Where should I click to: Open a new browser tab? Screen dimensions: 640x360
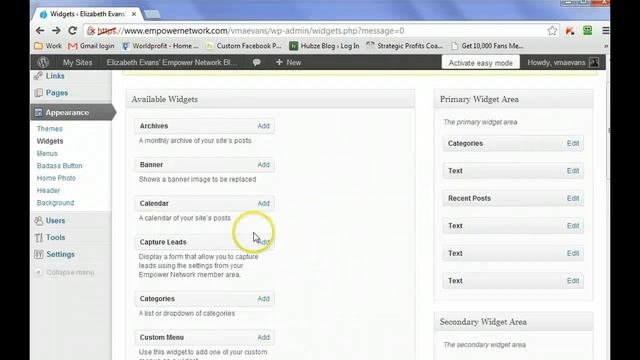pos(152,14)
